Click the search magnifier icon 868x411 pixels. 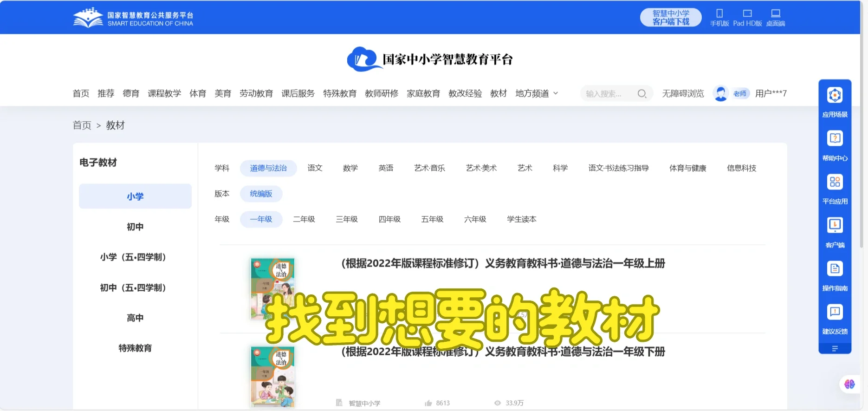(x=642, y=94)
